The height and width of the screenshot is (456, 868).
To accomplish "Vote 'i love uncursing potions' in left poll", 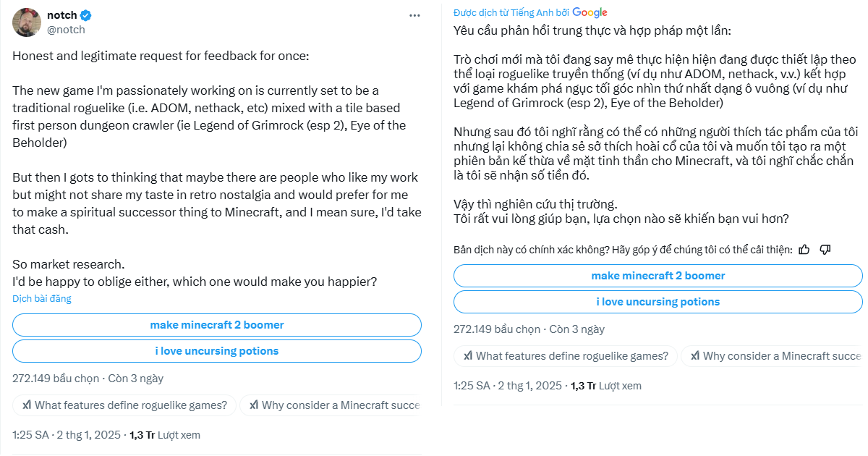I will [x=217, y=351].
